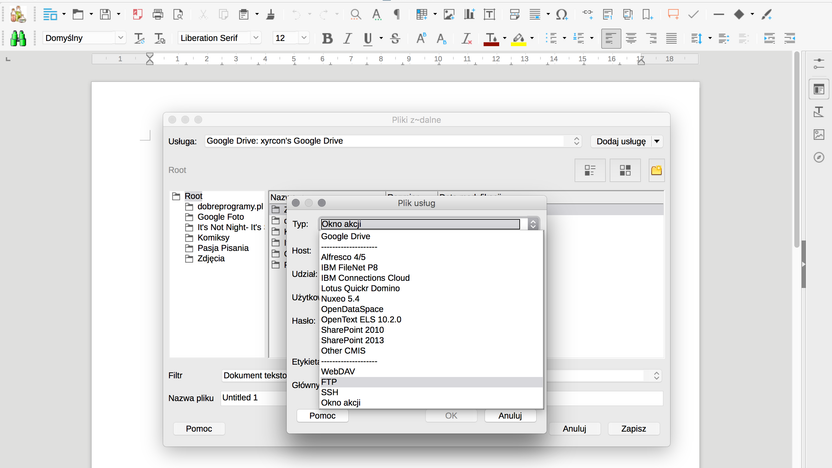The image size is (832, 468).
Task: Switch remote files to icon view
Action: click(x=625, y=170)
